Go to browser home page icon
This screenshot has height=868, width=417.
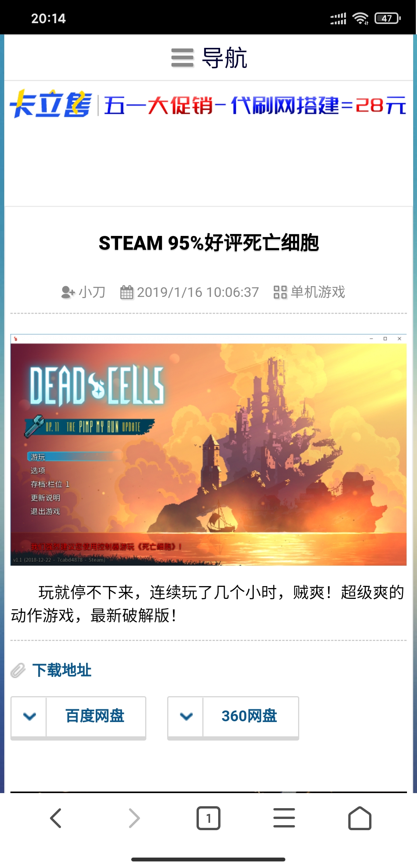point(360,818)
